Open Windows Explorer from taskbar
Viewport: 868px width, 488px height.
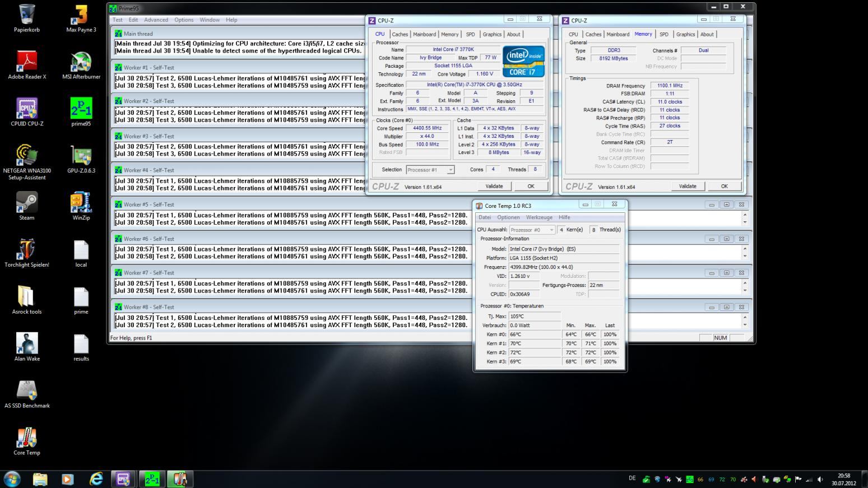pos(40,479)
